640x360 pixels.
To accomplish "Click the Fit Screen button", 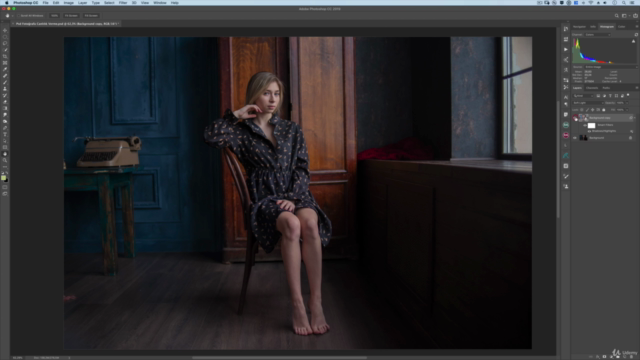I will coord(71,16).
